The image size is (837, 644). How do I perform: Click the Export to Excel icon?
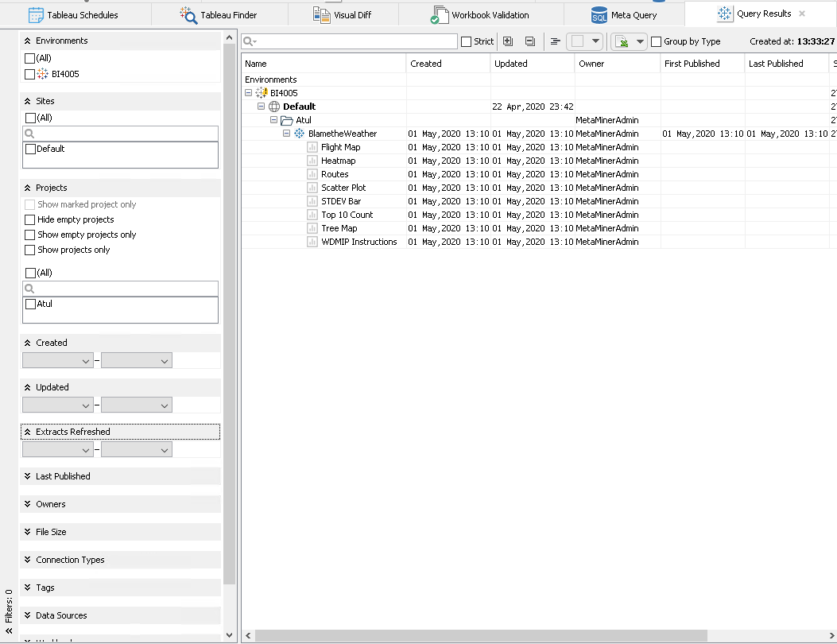(x=622, y=41)
